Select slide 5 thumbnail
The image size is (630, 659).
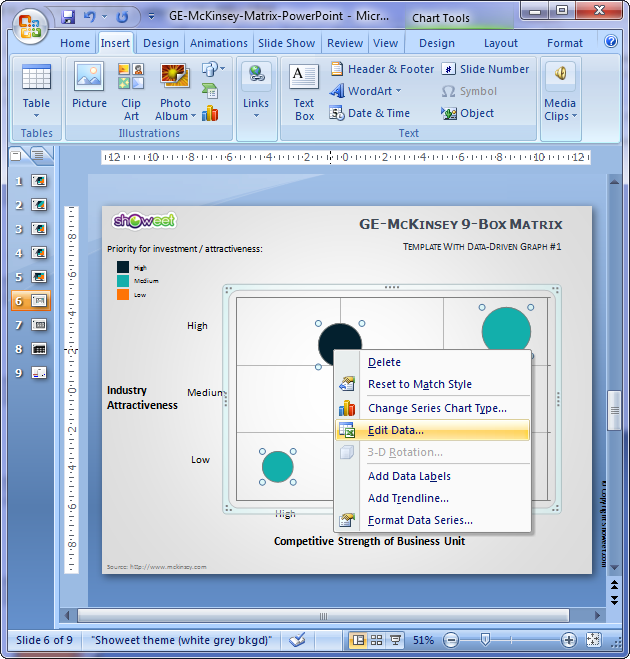tap(39, 277)
